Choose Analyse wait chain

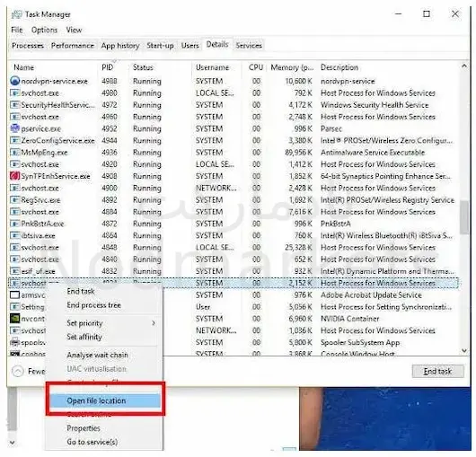point(98,355)
